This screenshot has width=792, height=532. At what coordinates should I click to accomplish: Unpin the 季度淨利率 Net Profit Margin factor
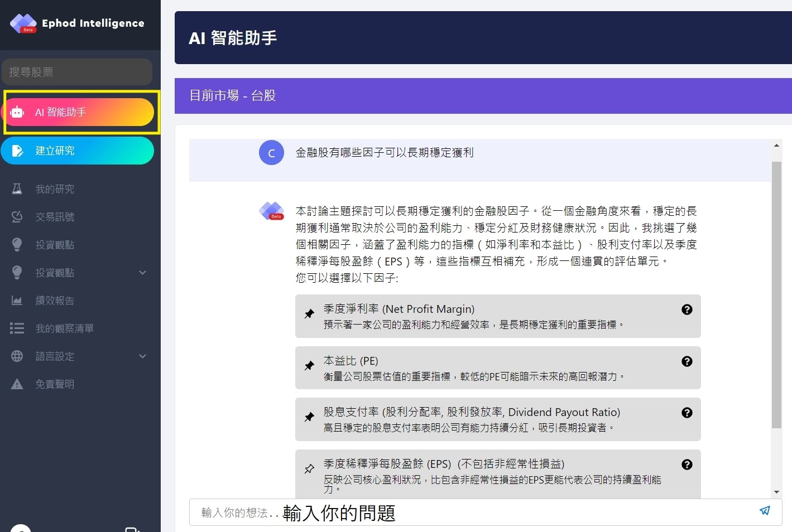click(309, 314)
